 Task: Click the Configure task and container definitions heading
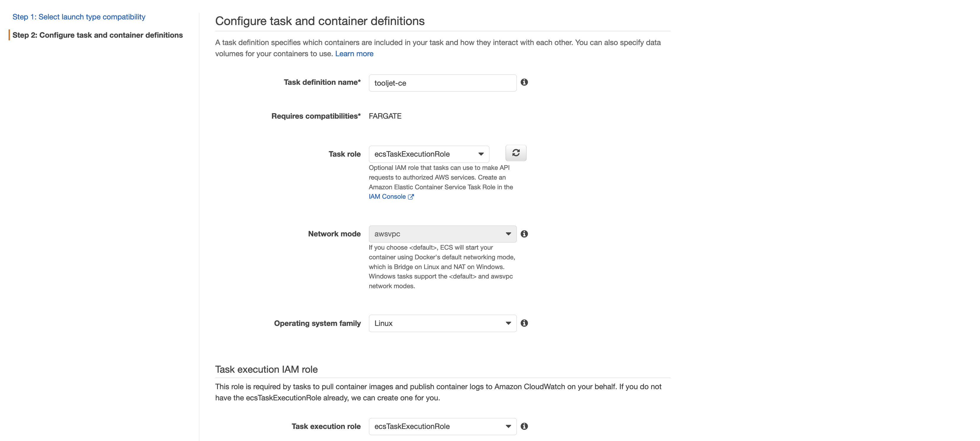point(320,21)
